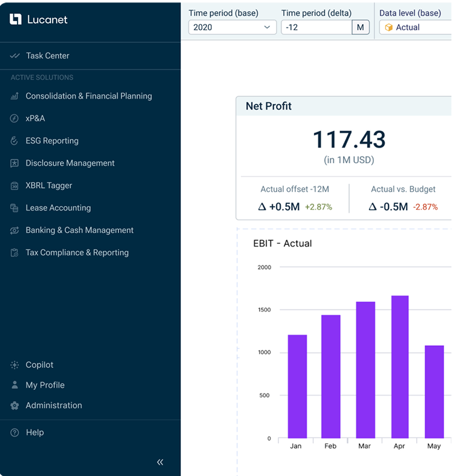The height and width of the screenshot is (476, 452).
Task: Click the April bar in EBIT chart
Action: tap(399, 367)
